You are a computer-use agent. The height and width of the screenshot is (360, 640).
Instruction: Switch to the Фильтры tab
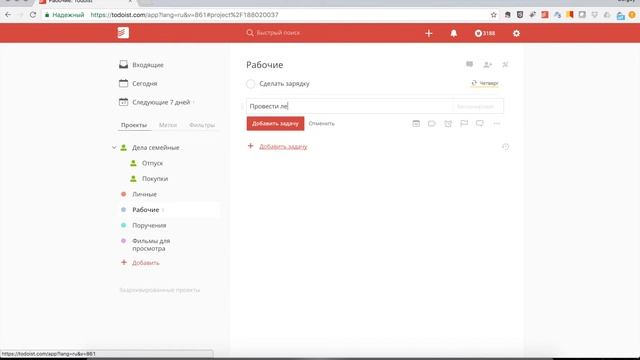click(x=202, y=125)
